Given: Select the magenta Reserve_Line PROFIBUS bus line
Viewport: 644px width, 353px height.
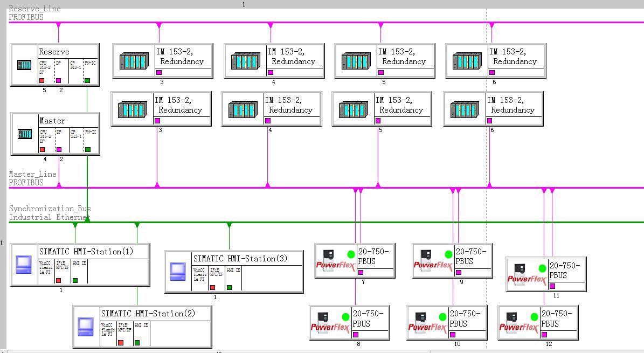Looking at the screenshot, I should [x=326, y=22].
